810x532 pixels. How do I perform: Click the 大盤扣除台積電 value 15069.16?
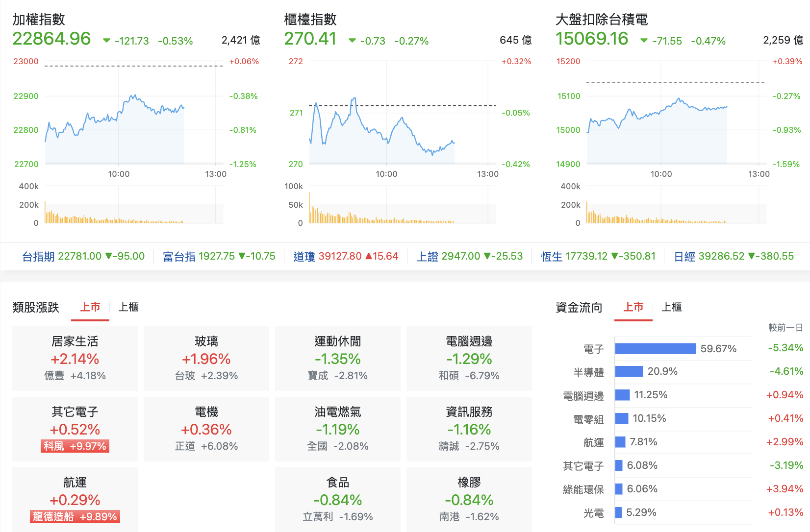[592, 39]
